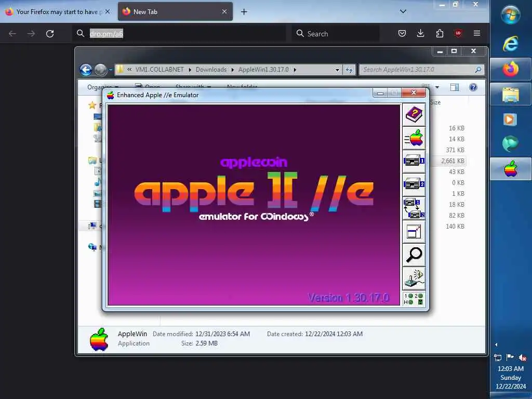Maximize the Explorer window

click(x=454, y=51)
